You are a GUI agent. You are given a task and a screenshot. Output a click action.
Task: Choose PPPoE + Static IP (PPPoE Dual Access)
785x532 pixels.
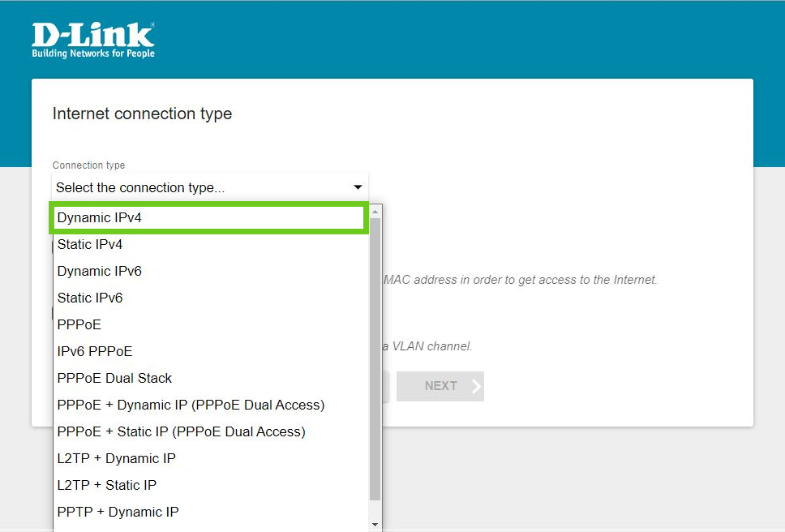pos(182,431)
